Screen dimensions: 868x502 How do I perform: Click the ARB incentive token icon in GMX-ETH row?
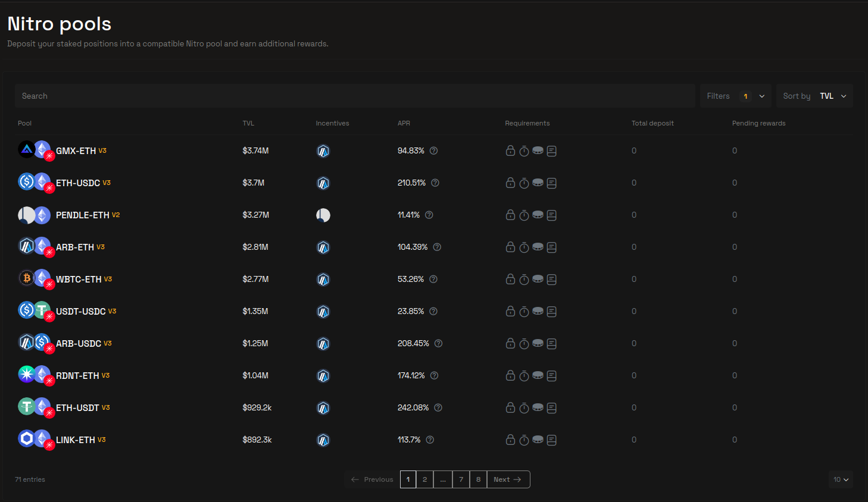(x=323, y=151)
